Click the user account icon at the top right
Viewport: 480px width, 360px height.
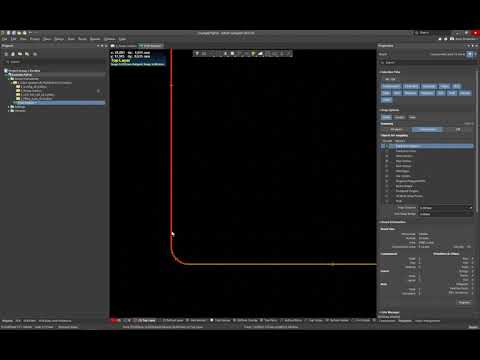click(452, 39)
